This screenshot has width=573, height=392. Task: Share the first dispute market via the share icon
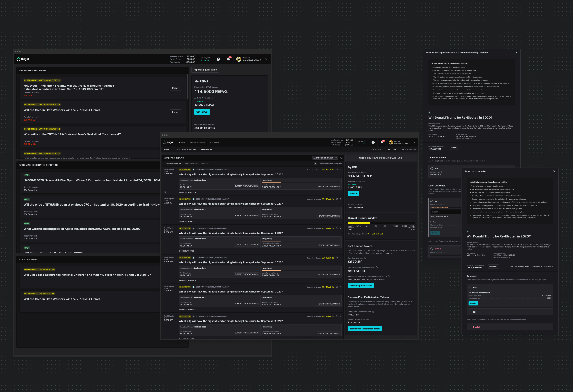(x=340, y=170)
